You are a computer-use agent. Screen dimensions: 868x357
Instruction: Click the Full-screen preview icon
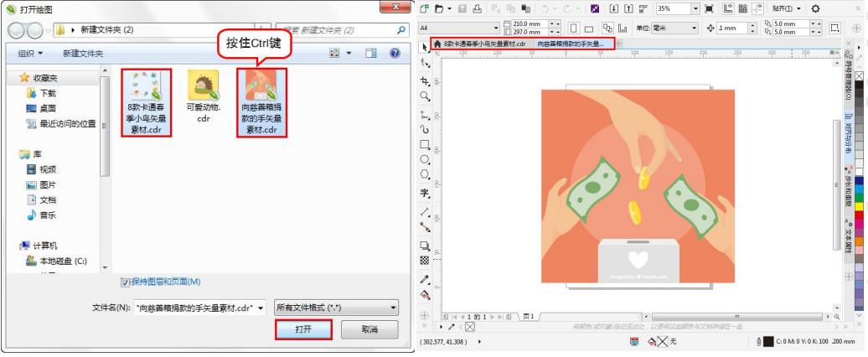pos(709,8)
